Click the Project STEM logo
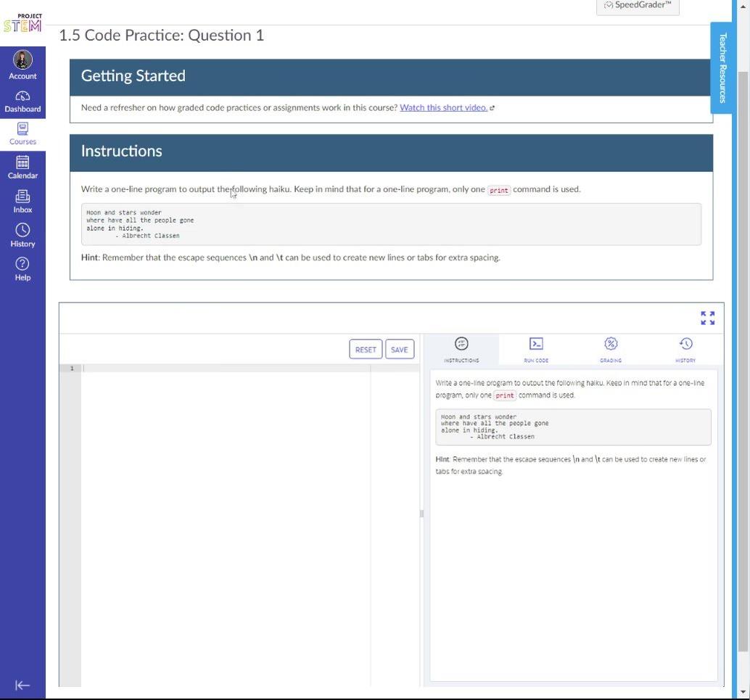 [22, 22]
